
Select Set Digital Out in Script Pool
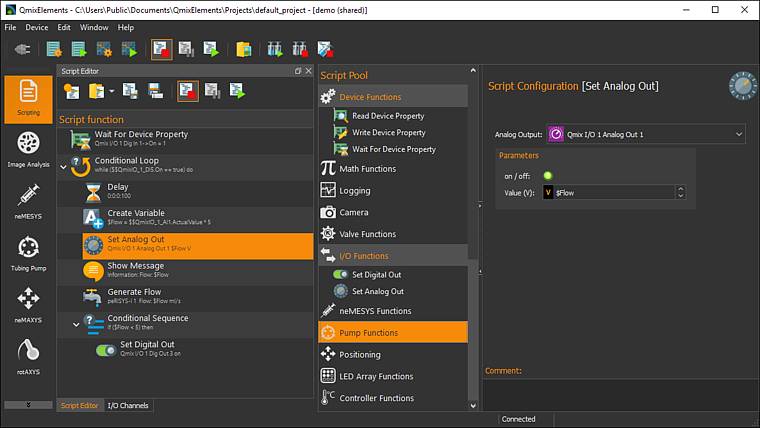[376, 274]
